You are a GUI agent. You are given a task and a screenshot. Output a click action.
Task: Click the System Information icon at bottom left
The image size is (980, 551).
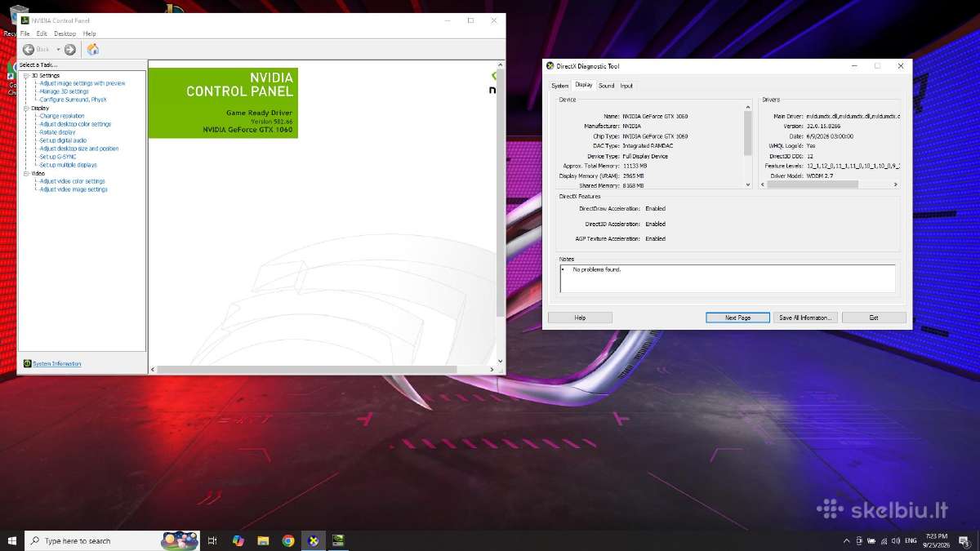27,364
